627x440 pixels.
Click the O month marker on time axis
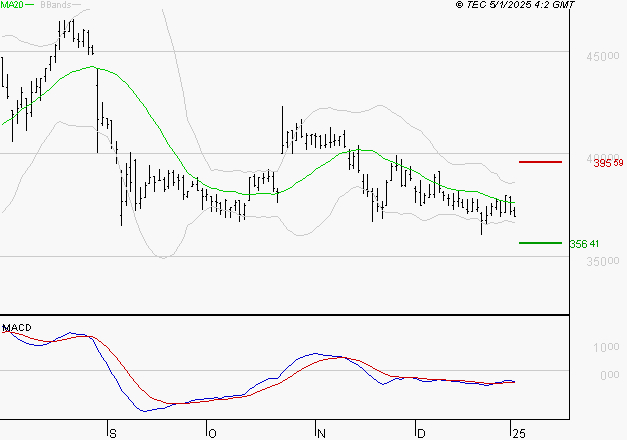pos(212,433)
